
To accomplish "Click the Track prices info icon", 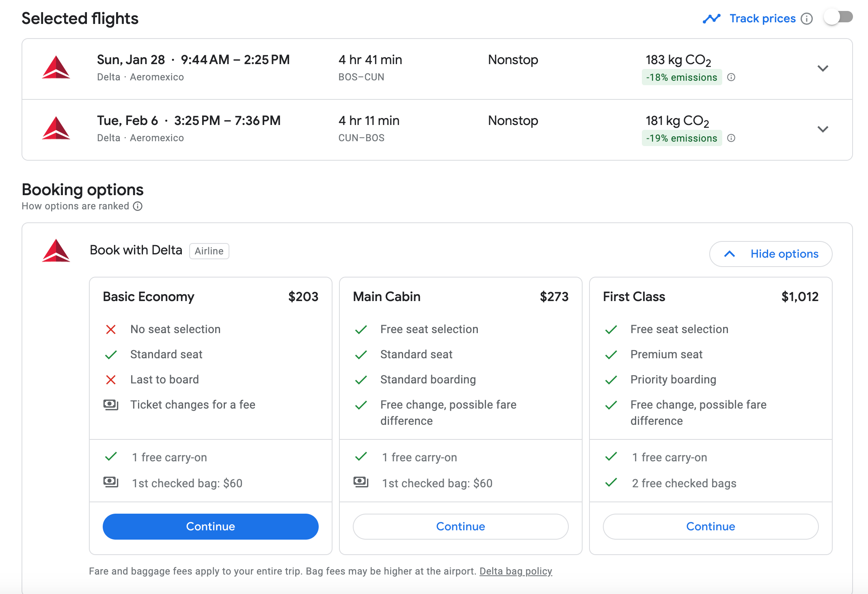I will click(x=807, y=19).
